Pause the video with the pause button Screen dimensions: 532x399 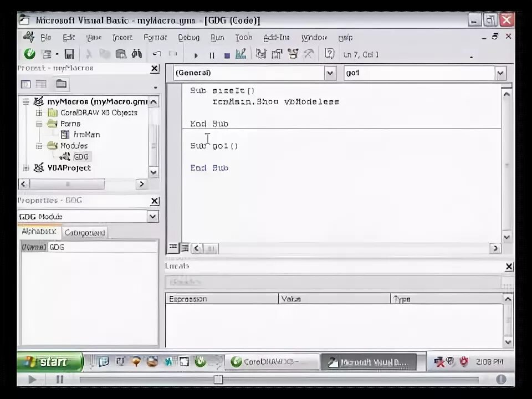click(60, 379)
